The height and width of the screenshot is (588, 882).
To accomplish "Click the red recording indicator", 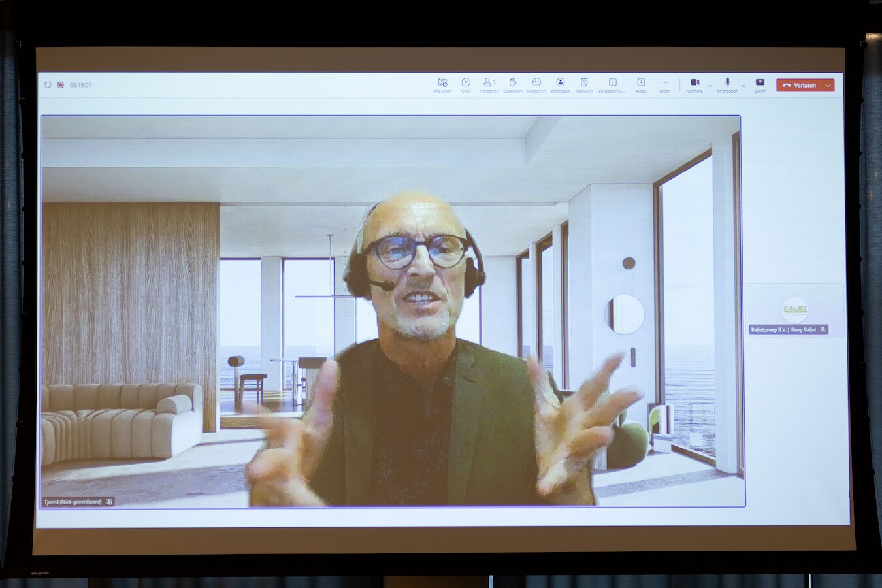I will pos(60,85).
